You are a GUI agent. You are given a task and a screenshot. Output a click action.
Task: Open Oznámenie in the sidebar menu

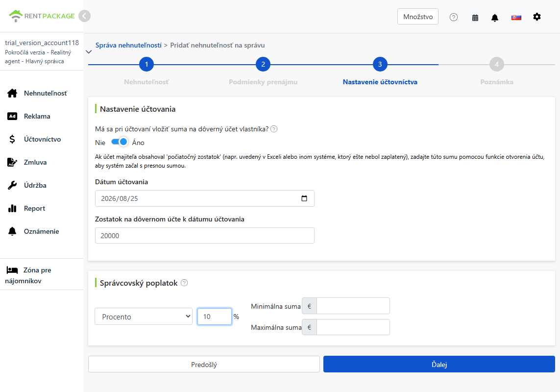[42, 231]
